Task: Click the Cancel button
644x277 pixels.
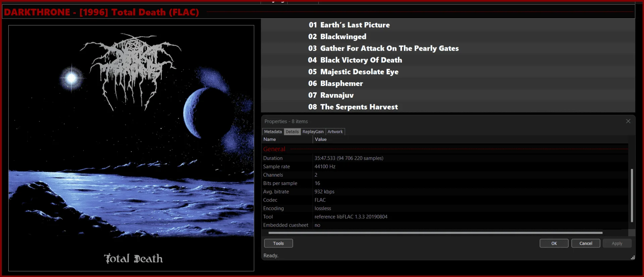Action: 586,243
